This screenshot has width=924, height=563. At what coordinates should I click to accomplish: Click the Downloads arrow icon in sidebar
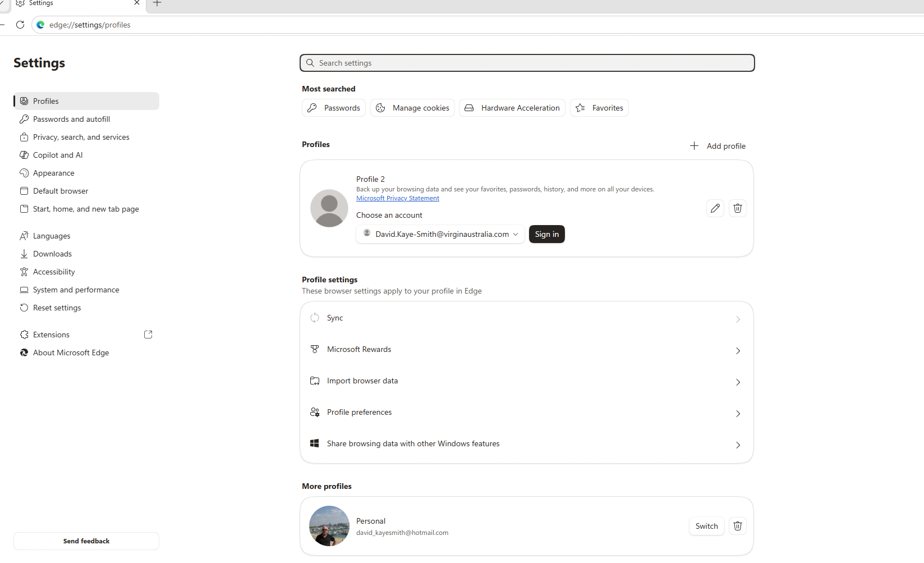(x=24, y=254)
